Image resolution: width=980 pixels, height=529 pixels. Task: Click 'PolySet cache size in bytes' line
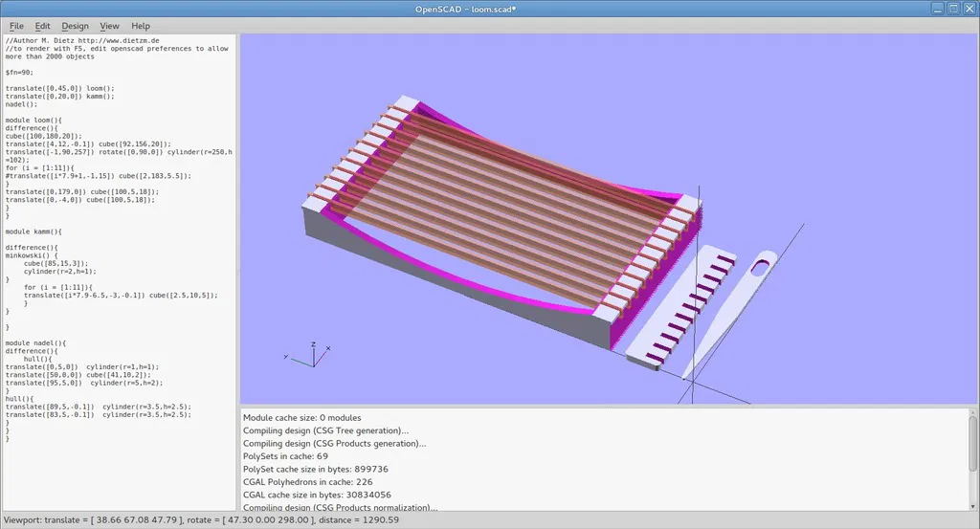[x=316, y=469]
